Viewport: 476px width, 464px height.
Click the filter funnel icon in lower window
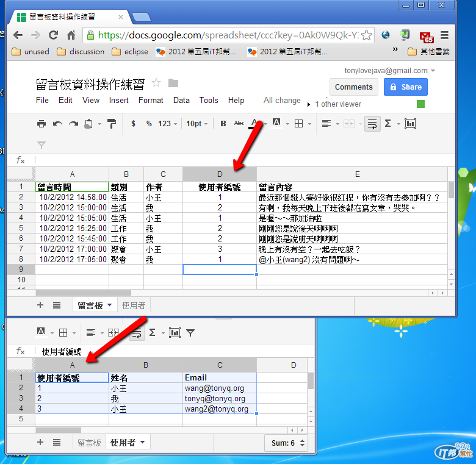click(x=190, y=333)
